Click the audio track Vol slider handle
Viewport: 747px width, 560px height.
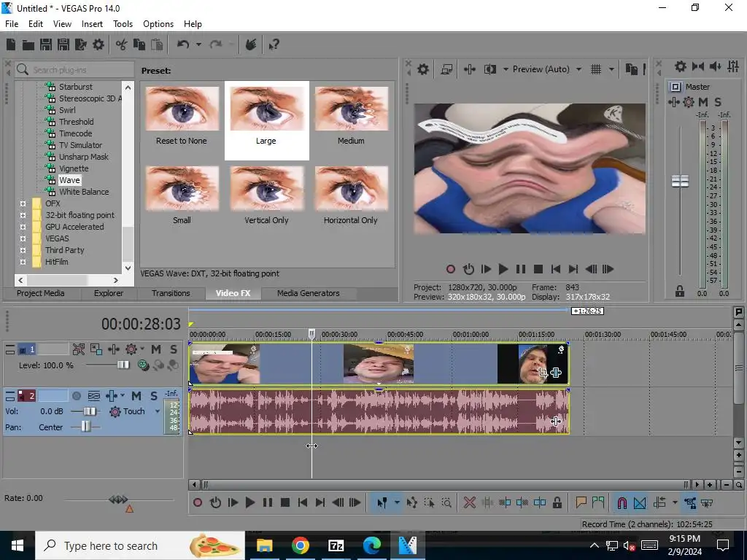pos(89,411)
